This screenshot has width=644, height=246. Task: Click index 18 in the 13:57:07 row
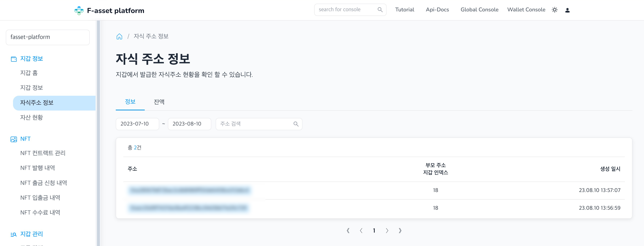(435, 190)
